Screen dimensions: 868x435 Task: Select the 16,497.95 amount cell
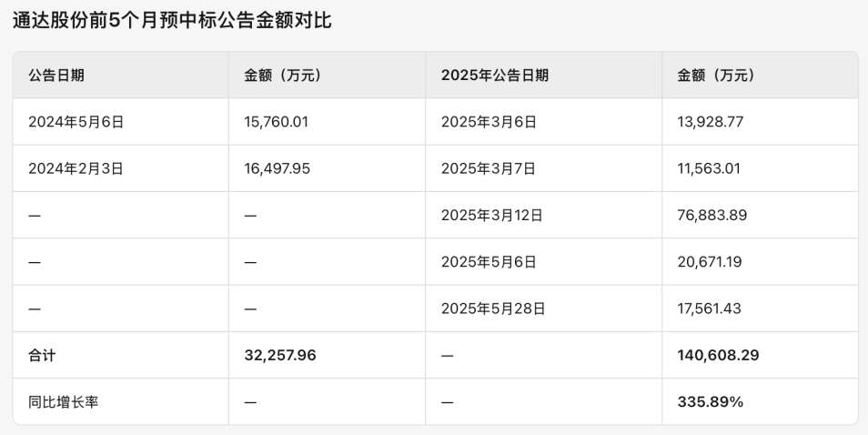point(278,168)
